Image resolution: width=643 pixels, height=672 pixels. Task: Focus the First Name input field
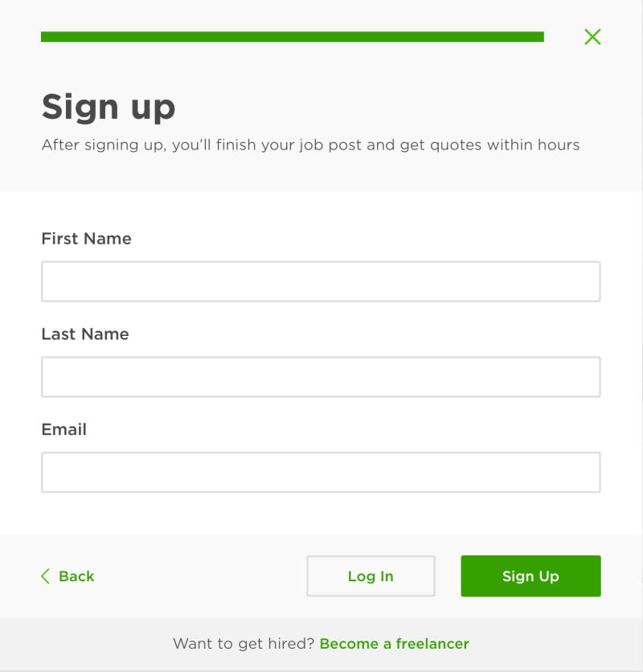pos(321,281)
